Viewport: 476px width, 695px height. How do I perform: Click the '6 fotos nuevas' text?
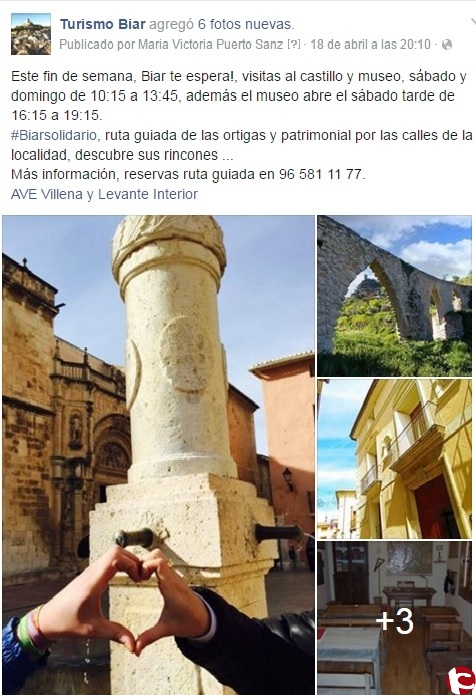tap(246, 24)
